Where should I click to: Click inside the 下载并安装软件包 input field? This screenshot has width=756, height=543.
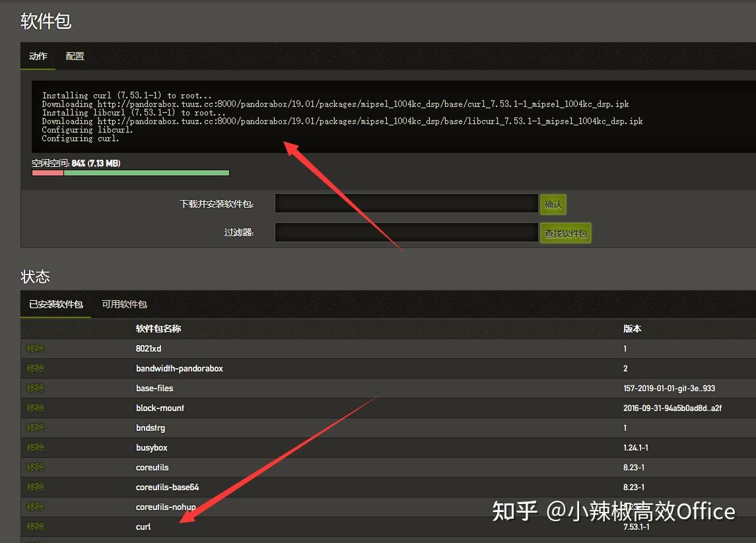pyautogui.click(x=406, y=204)
